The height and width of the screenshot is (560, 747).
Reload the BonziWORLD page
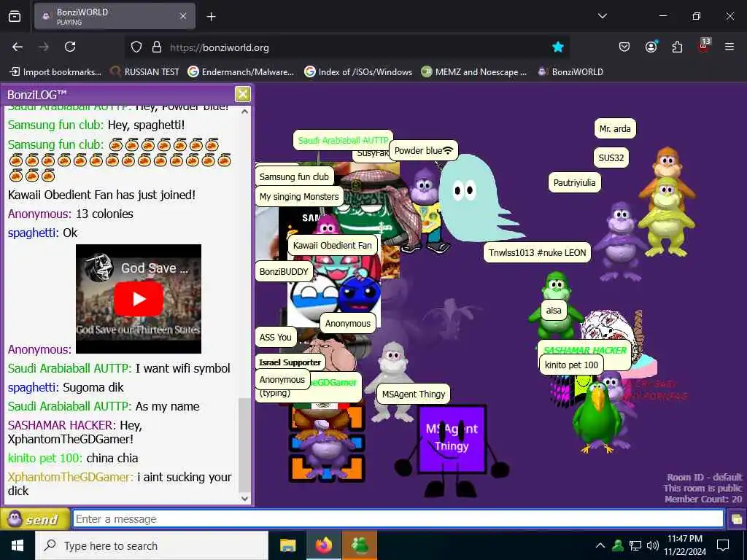coord(70,47)
